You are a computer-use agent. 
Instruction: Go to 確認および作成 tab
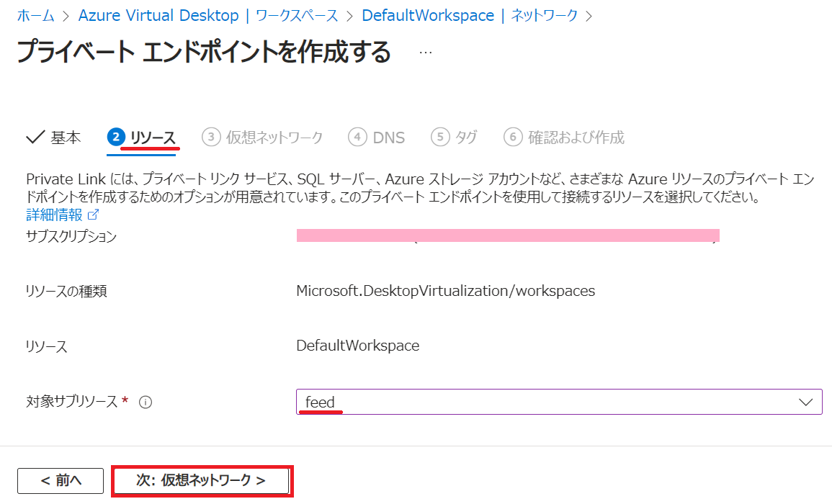point(563,138)
